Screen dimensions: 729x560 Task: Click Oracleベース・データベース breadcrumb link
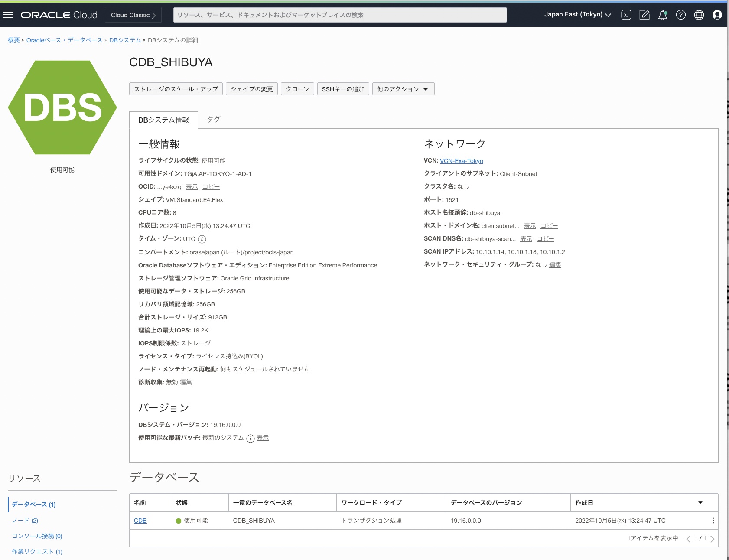pyautogui.click(x=64, y=40)
